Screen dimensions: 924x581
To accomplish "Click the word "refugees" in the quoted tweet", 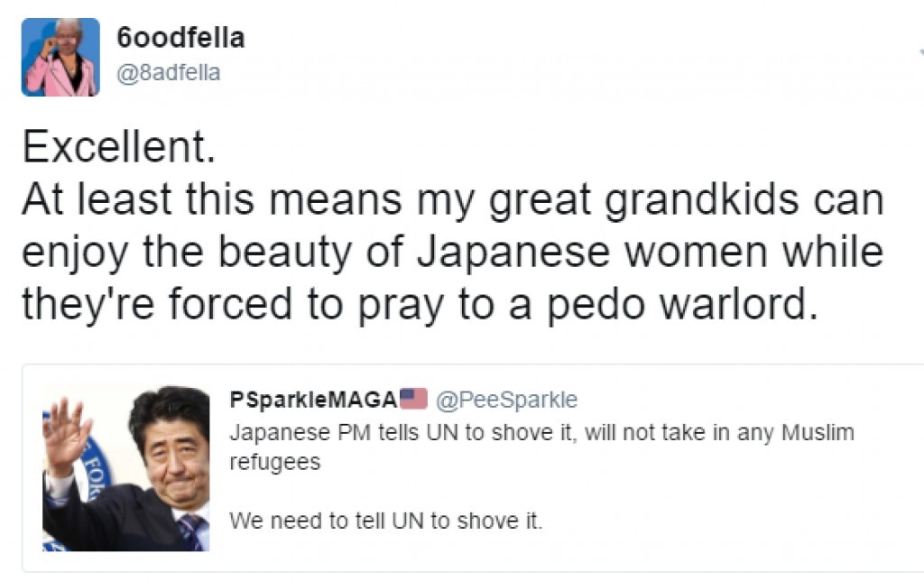I will pos(274,461).
